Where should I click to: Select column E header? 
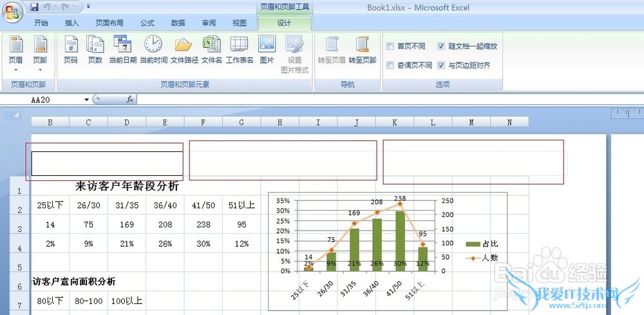click(x=165, y=122)
